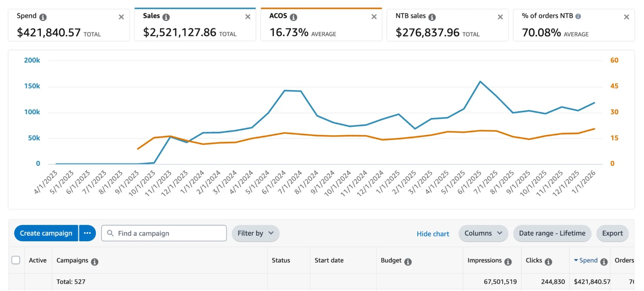
Task: Click info icon for % of orders NTB
Action: pos(578,16)
